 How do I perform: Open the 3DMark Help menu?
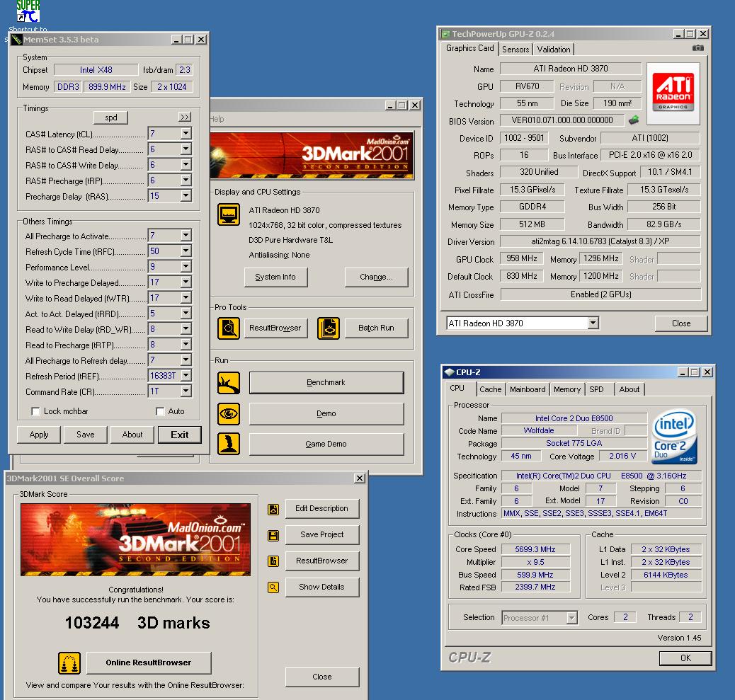(217, 119)
